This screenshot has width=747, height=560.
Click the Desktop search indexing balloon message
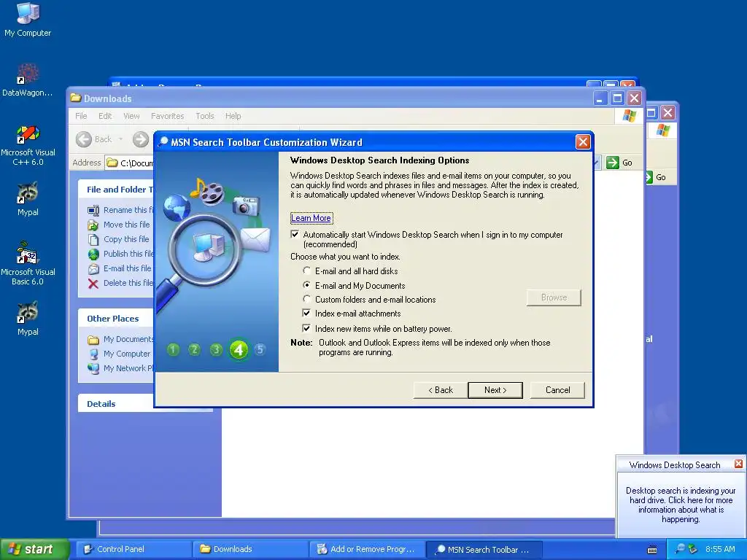(681, 505)
